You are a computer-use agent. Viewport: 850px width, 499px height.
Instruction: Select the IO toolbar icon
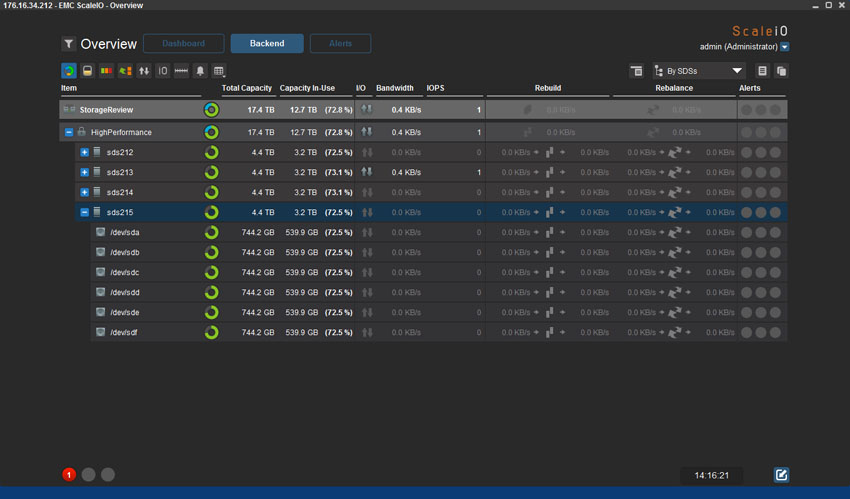click(x=163, y=71)
